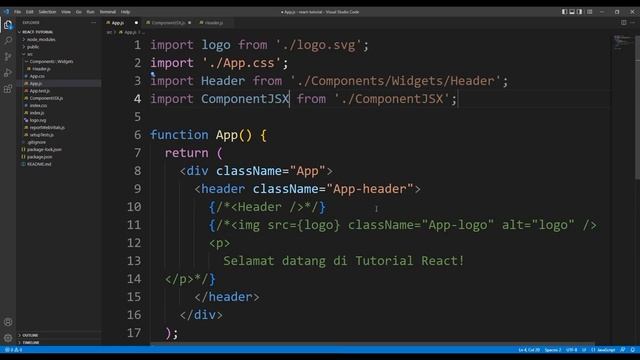This screenshot has width=640, height=360.
Task: Open the Source Control view
Action: coord(8,57)
